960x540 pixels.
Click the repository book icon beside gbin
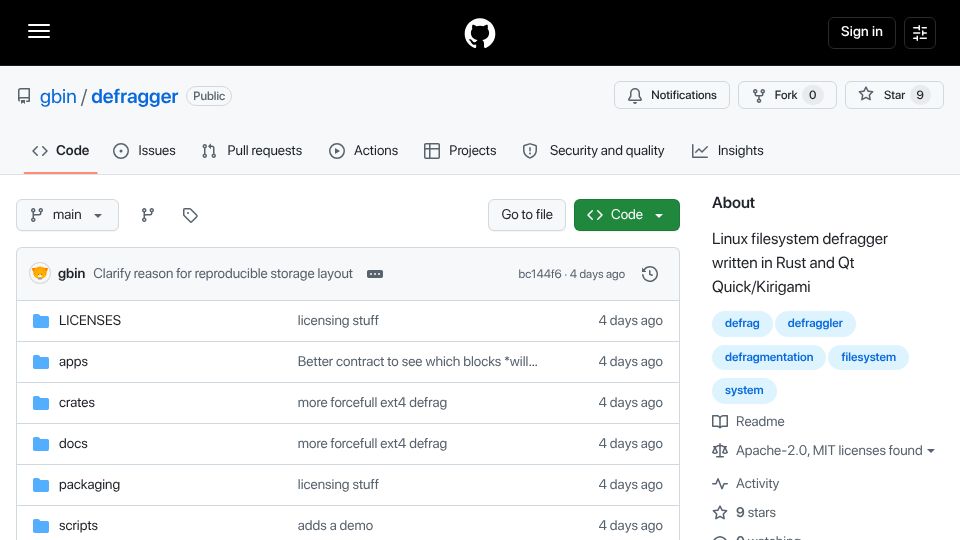[24, 96]
